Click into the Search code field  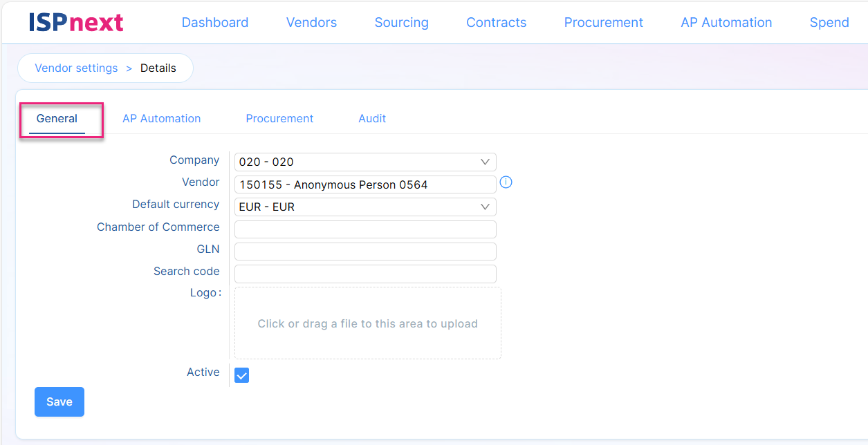[365, 274]
